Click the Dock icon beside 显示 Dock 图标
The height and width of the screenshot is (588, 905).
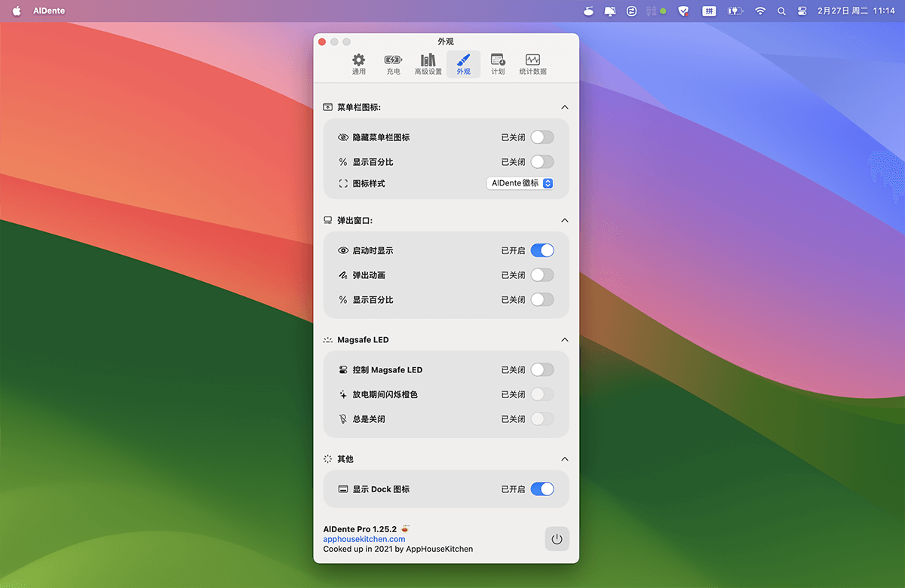pos(343,489)
